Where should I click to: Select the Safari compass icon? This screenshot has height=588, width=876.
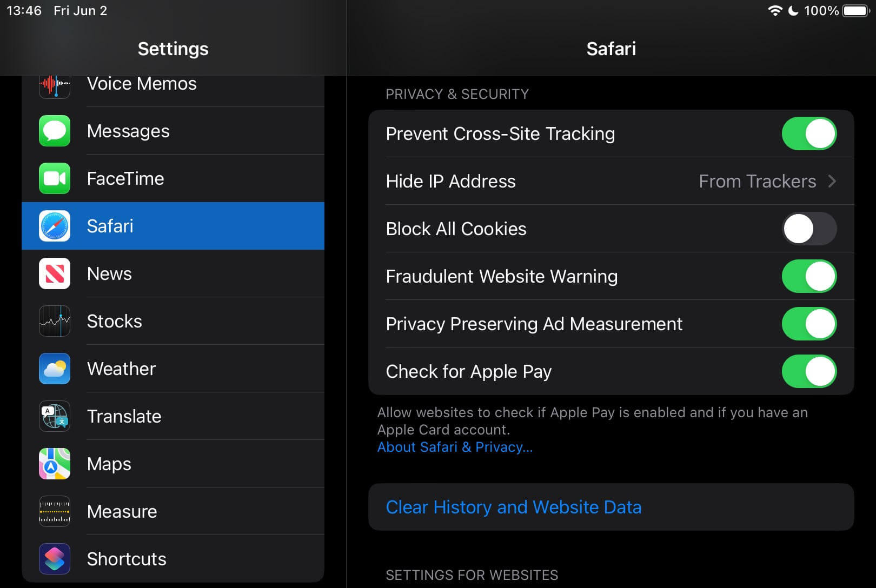coord(55,226)
